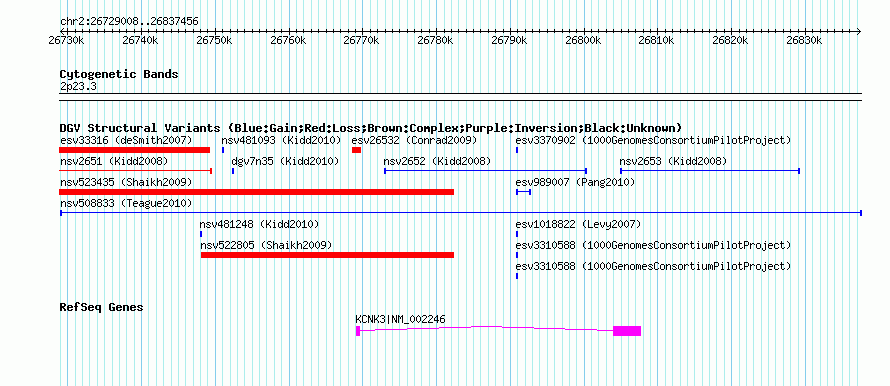Click the 26830k ruler tick label
Viewport: 890px width, 386px height.
[x=805, y=40]
